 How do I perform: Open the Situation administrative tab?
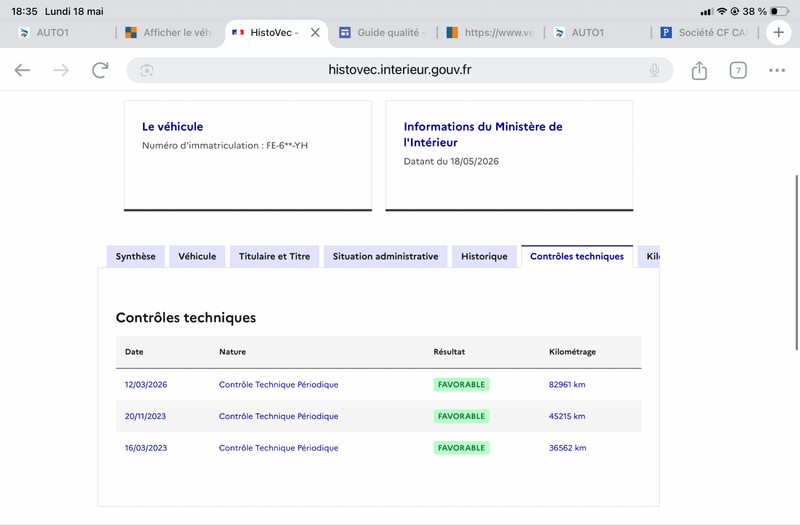click(x=385, y=256)
